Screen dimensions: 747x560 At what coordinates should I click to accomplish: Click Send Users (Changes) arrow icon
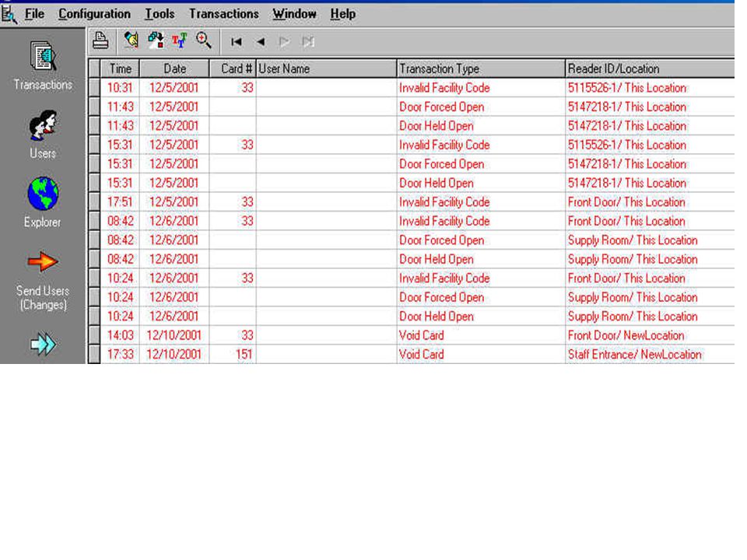pos(43,261)
